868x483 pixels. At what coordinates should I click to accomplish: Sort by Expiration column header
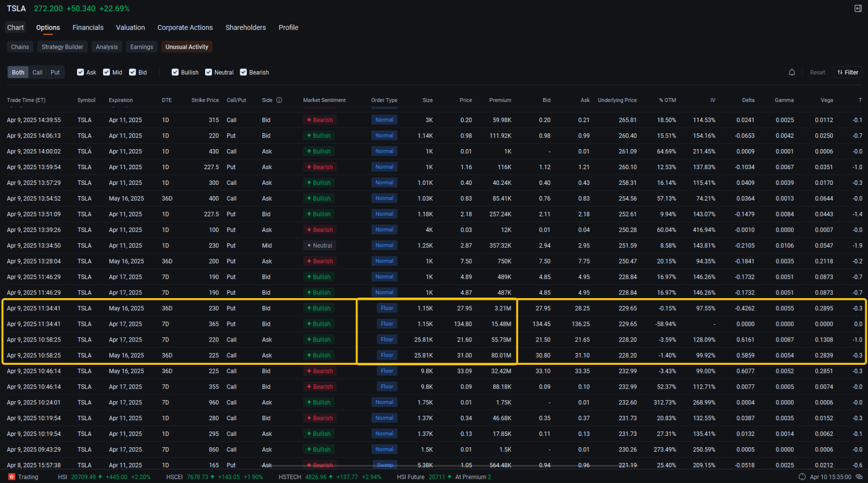120,100
